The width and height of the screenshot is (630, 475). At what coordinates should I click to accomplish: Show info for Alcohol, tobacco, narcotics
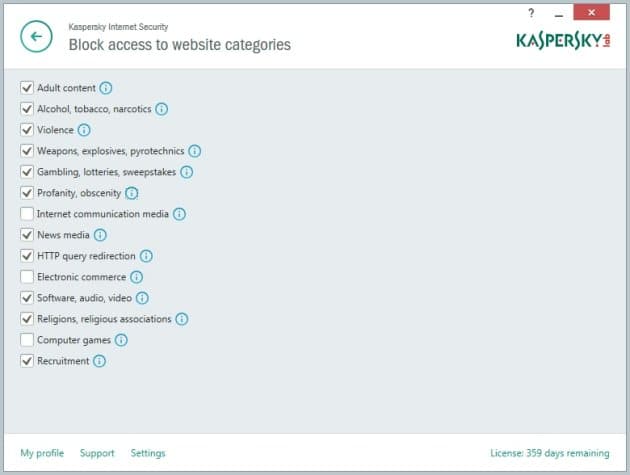click(162, 109)
